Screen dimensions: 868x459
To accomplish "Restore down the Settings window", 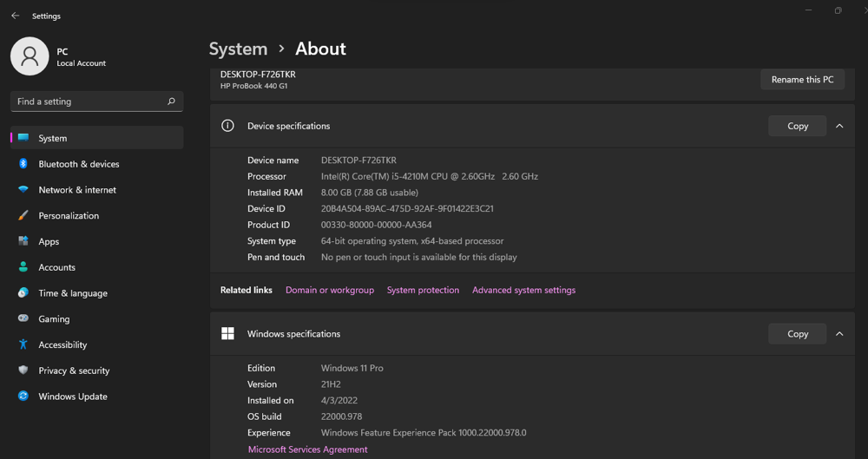I will tap(838, 10).
